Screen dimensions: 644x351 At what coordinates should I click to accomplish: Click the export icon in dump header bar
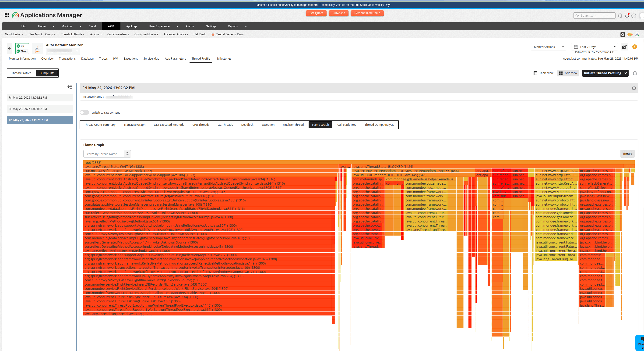[634, 88]
